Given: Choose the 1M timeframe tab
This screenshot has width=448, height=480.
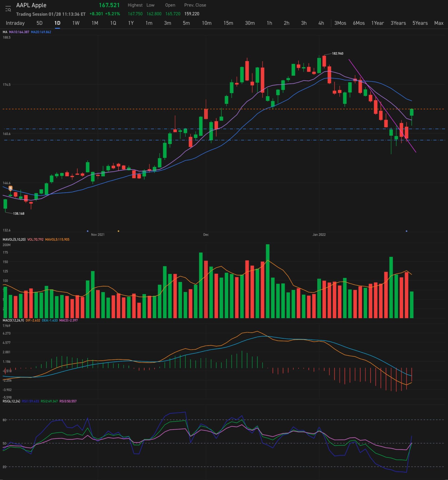Looking at the screenshot, I should click(95, 23).
